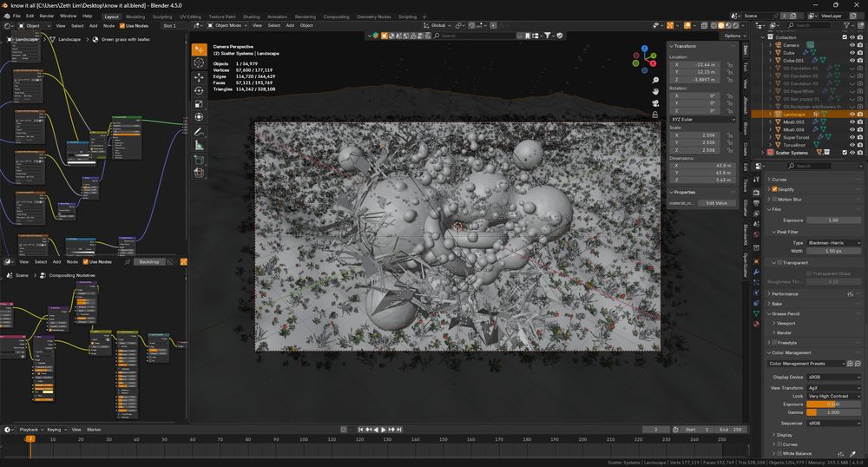Open the XYZ Euler rotation mode dropdown
The width and height of the screenshot is (868, 467).
pos(702,120)
